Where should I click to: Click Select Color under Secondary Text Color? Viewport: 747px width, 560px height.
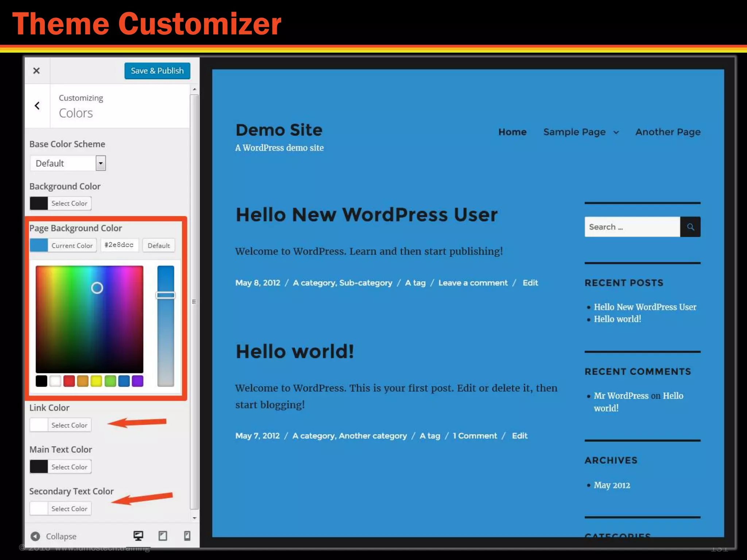tap(69, 509)
